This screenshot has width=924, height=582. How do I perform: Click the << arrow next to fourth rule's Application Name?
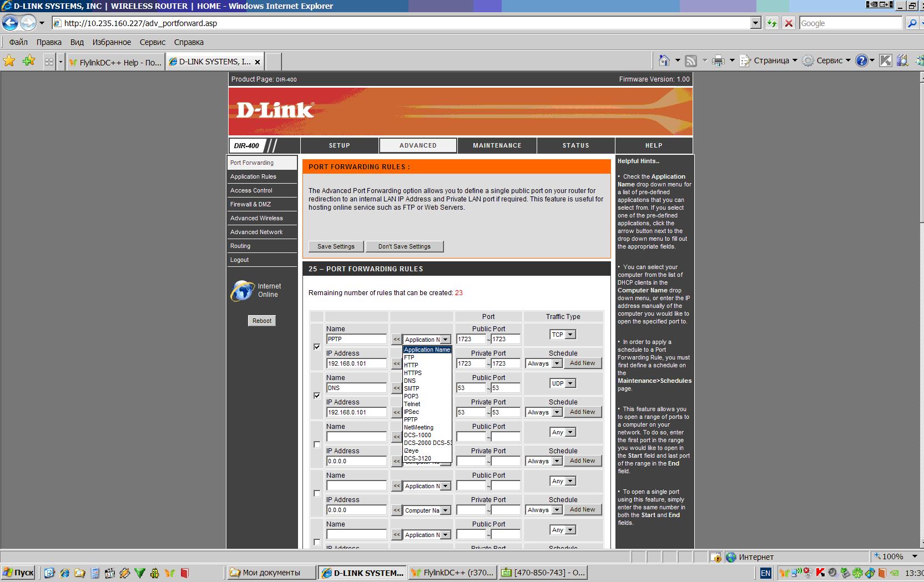396,486
